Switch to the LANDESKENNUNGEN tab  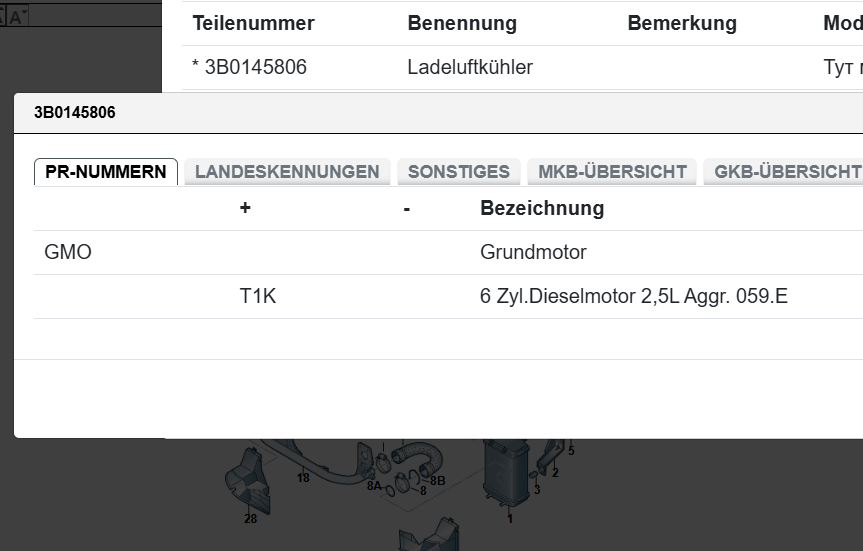[287, 172]
